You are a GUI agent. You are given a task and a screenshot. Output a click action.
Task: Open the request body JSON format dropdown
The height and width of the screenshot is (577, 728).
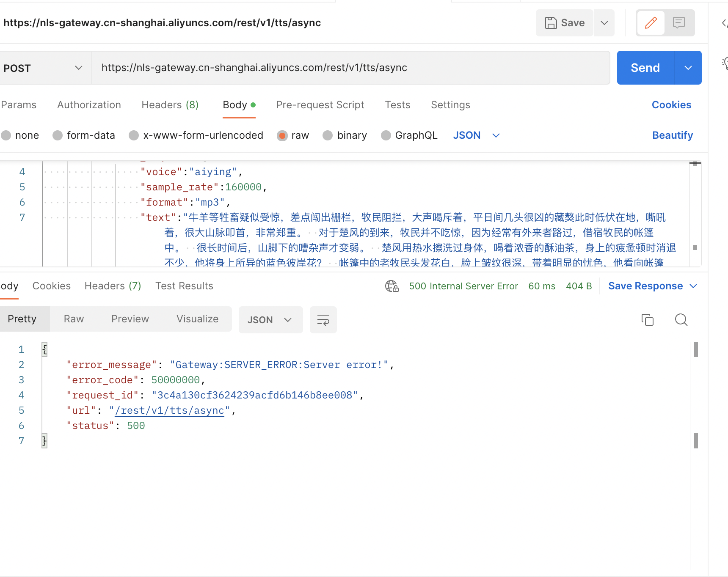(x=477, y=135)
